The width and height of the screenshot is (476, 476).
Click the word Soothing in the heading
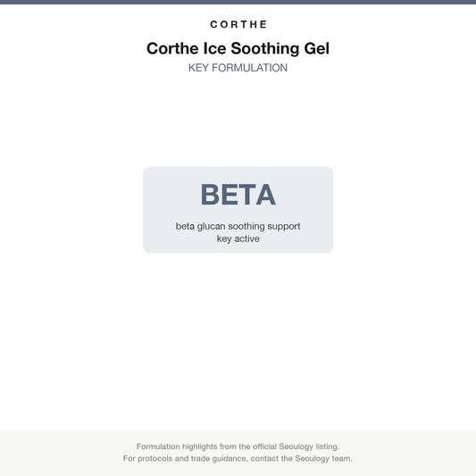click(265, 49)
